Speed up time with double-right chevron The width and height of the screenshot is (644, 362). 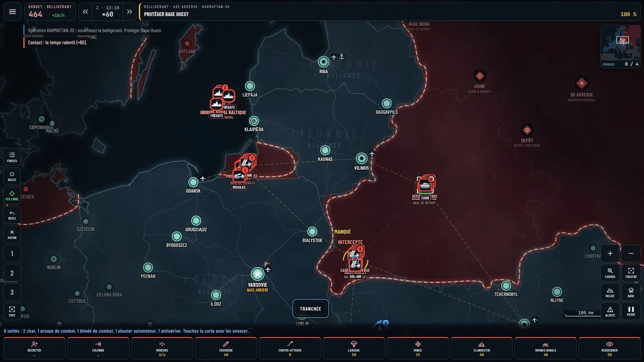pyautogui.click(x=129, y=12)
